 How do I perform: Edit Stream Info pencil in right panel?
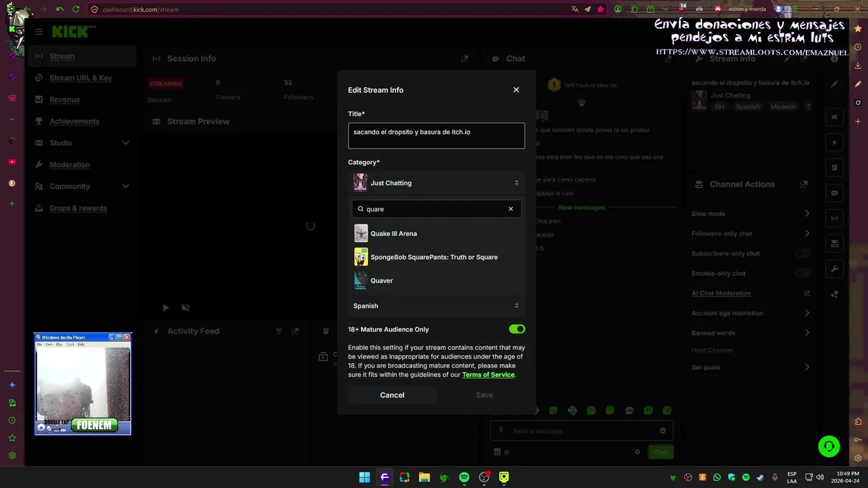coord(835,84)
